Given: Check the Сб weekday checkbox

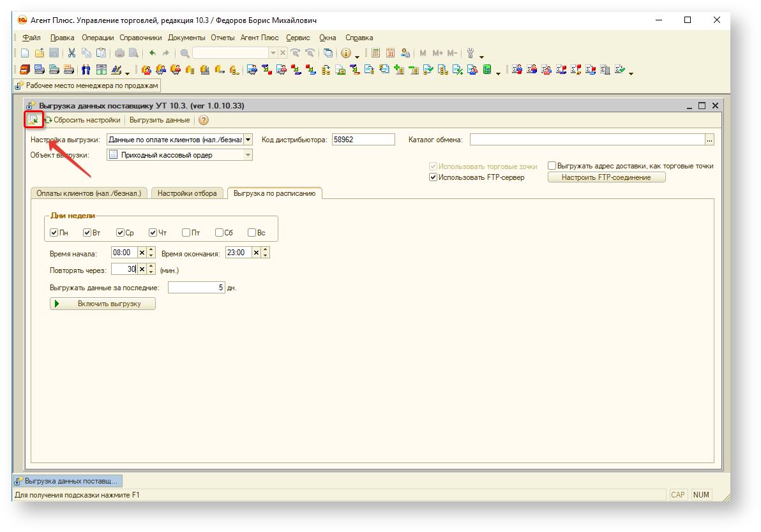Looking at the screenshot, I should pos(219,233).
